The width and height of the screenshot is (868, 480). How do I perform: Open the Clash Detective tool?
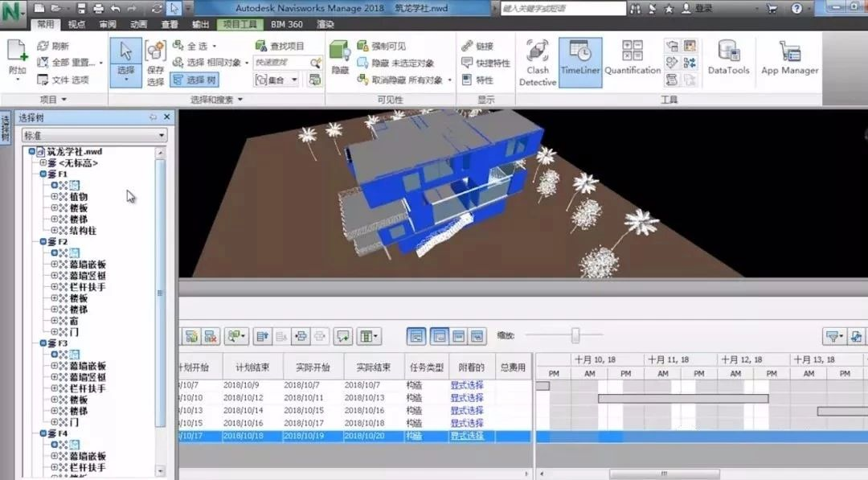pos(537,60)
